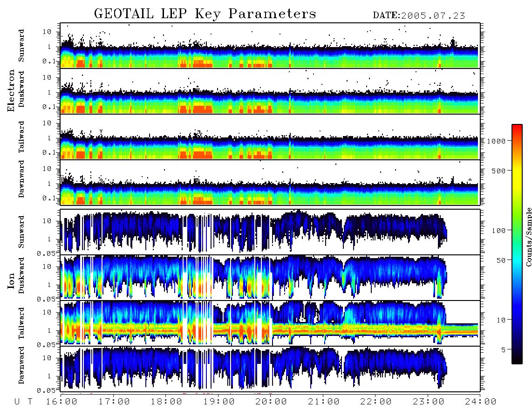The image size is (532, 410).
Task: Click the 18:00 time axis label
Action: [167, 402]
